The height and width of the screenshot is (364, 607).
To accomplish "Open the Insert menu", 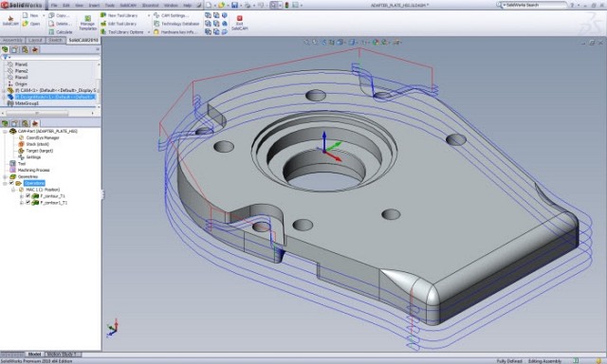I will (x=94, y=6).
